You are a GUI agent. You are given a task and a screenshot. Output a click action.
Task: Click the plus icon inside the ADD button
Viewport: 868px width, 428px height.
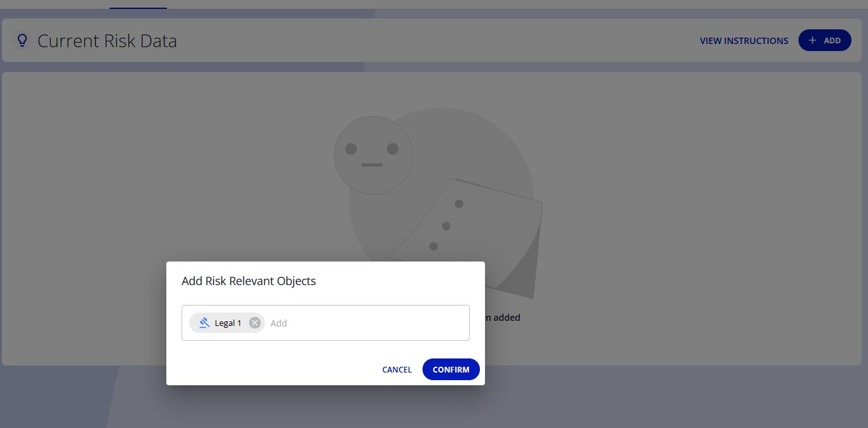813,40
